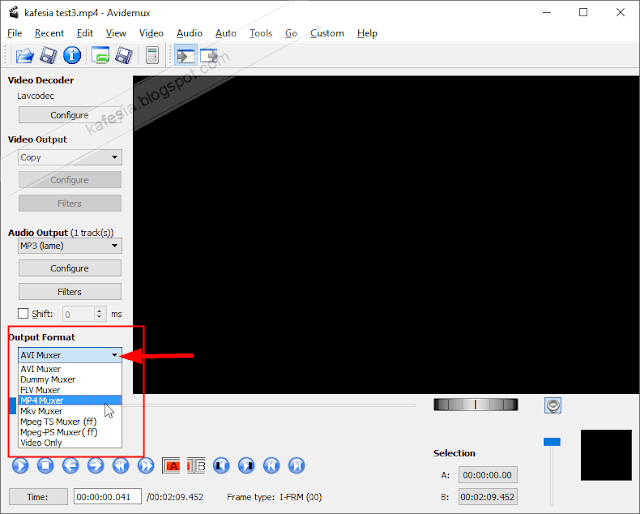Click the Time: button

coord(38,497)
